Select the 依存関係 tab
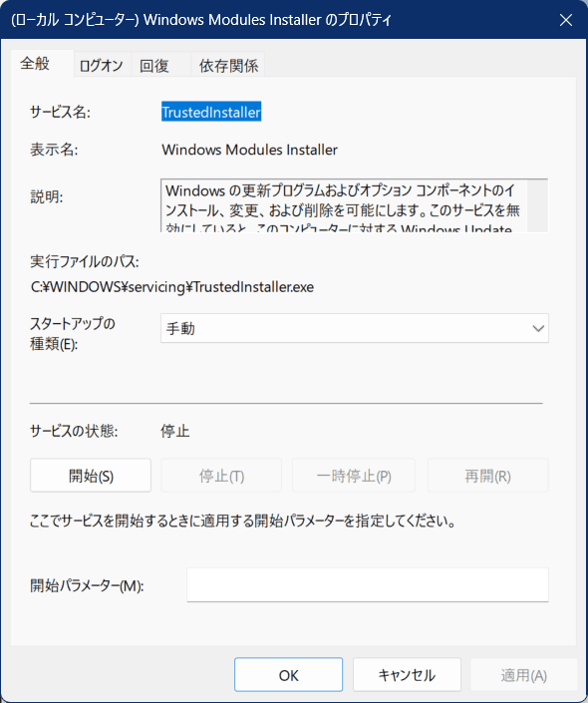The height and width of the screenshot is (703, 588). (x=228, y=66)
